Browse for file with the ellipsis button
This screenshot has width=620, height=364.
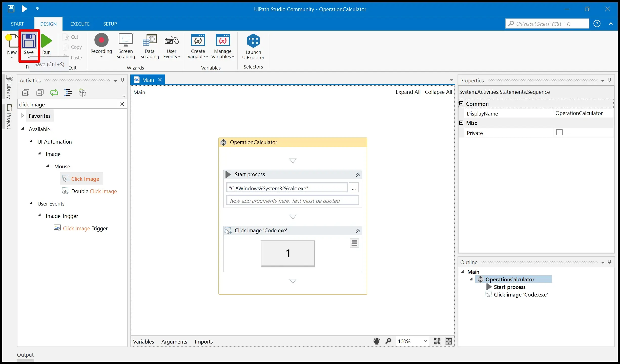point(354,188)
